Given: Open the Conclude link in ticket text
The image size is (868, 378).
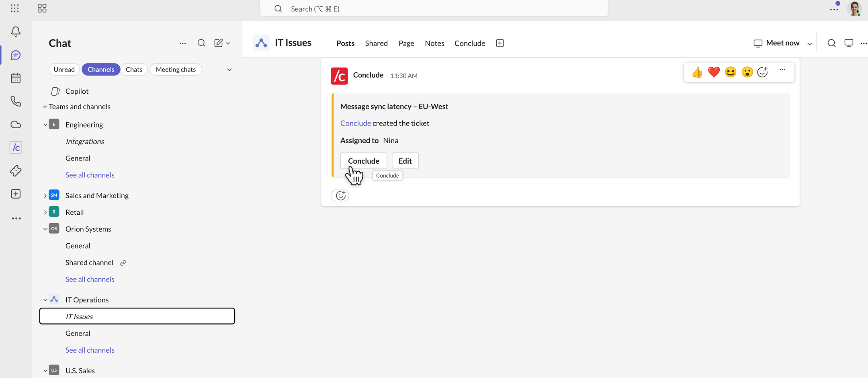Looking at the screenshot, I should [x=356, y=123].
